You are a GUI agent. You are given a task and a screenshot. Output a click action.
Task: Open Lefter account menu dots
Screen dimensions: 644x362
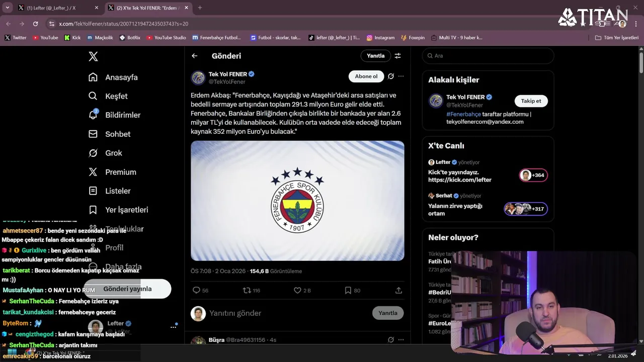173,327
